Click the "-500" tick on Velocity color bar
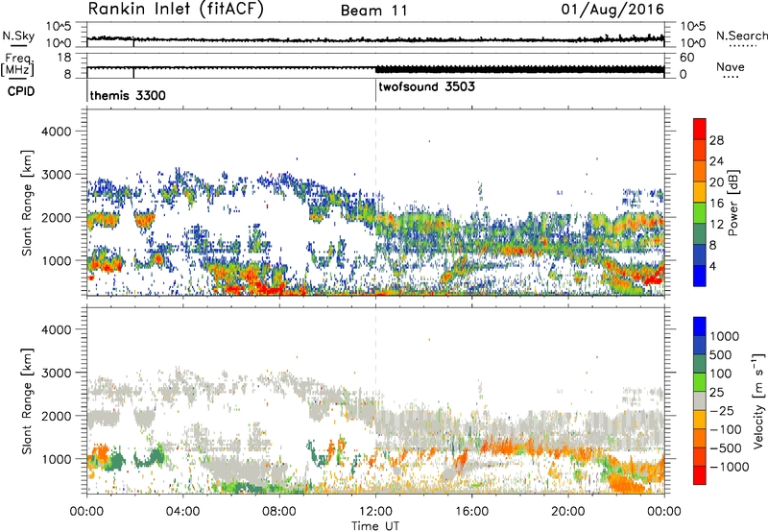Screen dimensions: 768x532 tap(726, 448)
